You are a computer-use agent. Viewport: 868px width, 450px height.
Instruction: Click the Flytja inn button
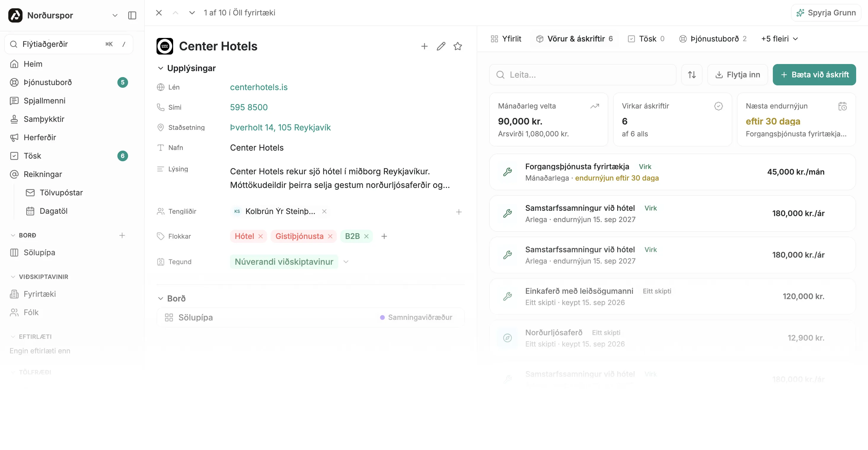tap(737, 75)
